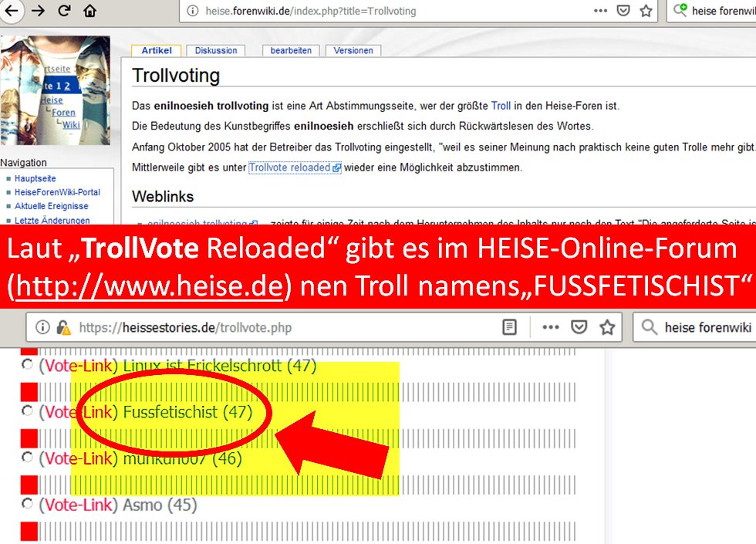
Task: Select the munkun007 radio button
Action: pos(28,457)
